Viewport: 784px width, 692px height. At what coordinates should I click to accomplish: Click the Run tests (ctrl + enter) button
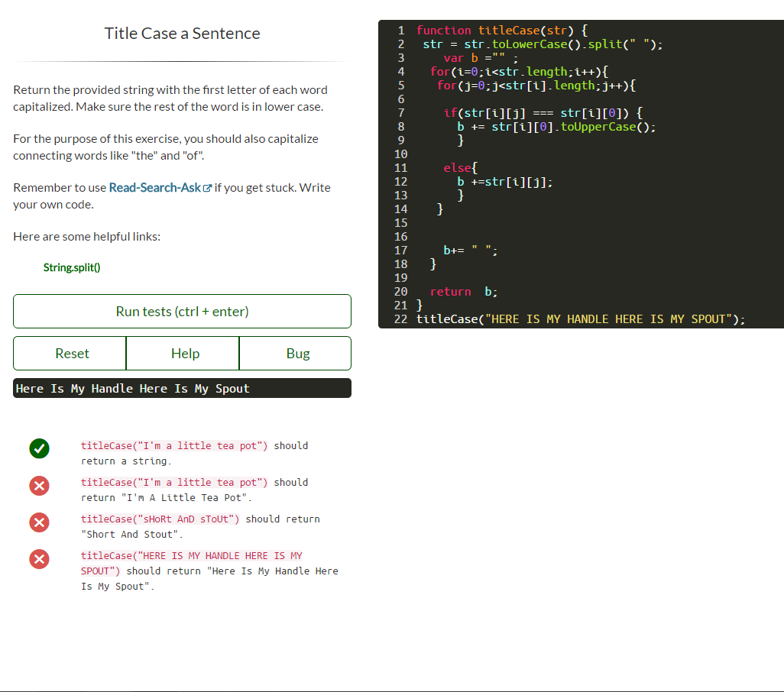(x=182, y=312)
